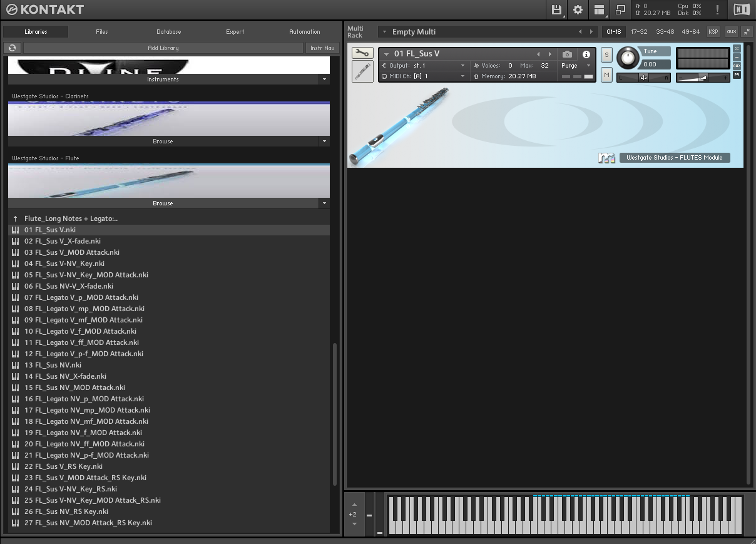Click the refresh libraries icon

coord(12,48)
